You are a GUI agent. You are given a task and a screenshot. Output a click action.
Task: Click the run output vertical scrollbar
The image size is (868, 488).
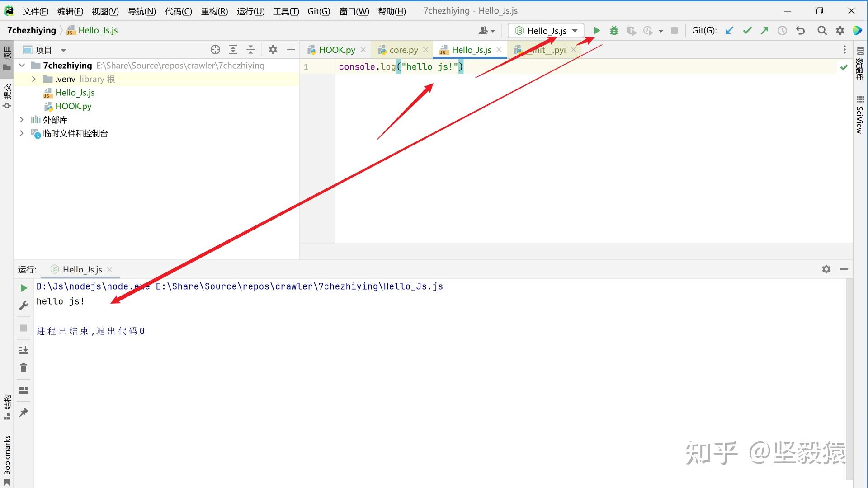click(849, 380)
